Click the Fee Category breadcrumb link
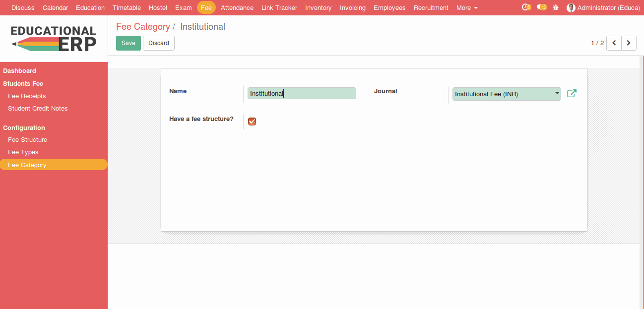 pos(143,27)
